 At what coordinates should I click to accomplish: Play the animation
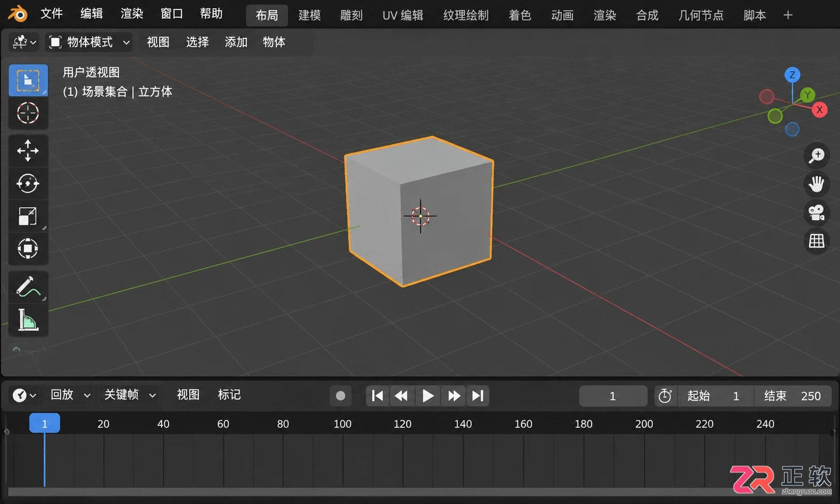[428, 395]
